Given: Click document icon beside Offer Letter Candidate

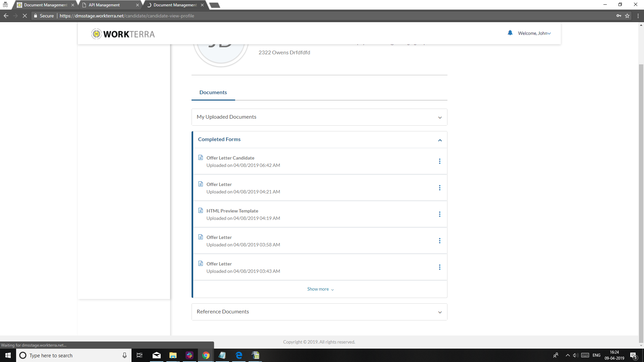Looking at the screenshot, I should 201,158.
